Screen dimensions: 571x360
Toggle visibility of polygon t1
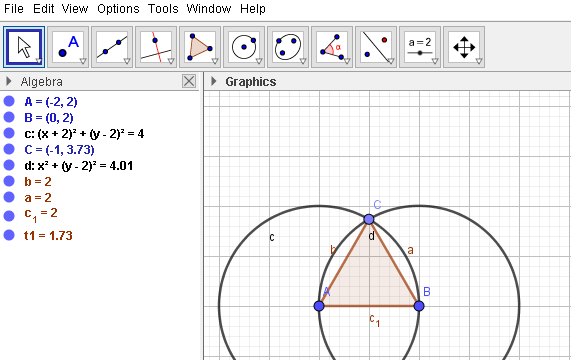9,235
